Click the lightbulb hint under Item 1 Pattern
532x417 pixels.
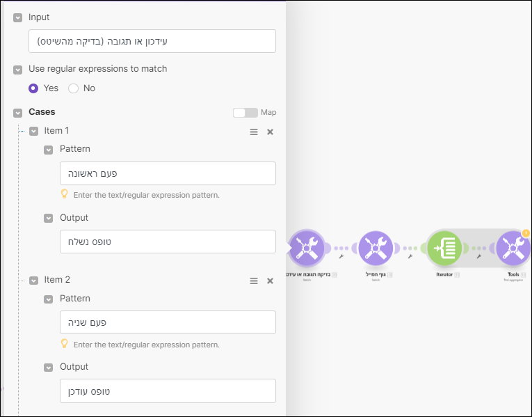click(x=65, y=194)
